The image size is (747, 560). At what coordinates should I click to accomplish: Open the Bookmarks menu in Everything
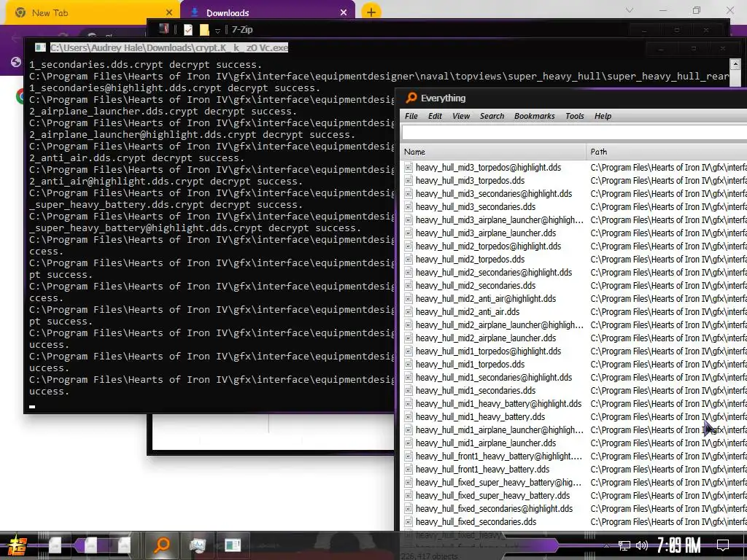click(x=534, y=116)
